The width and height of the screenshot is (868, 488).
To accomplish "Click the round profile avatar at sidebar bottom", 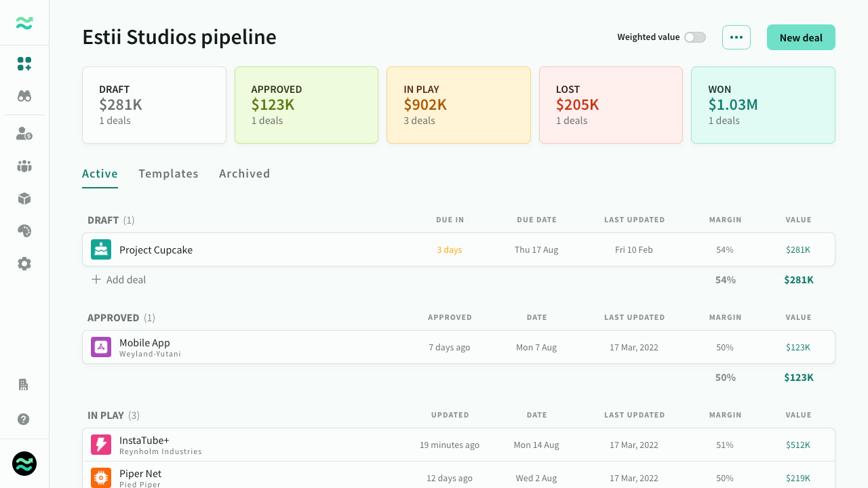I will (x=24, y=464).
